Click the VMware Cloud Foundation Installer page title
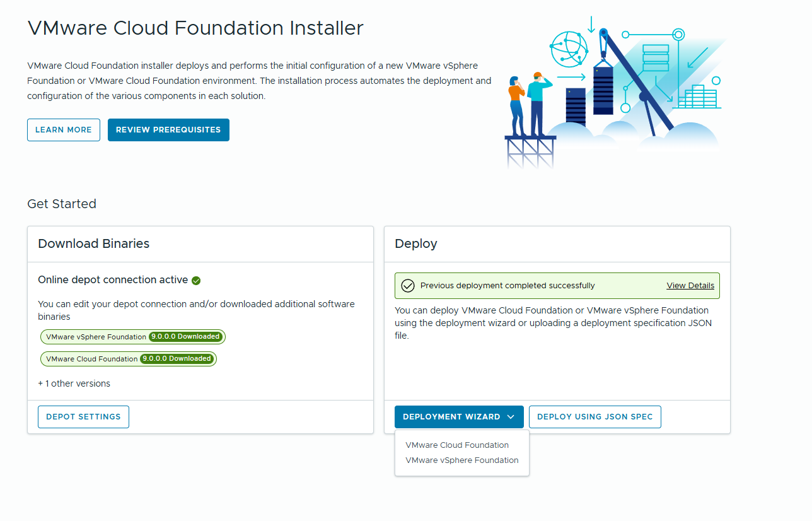Viewport: 812px width, 521px height. pos(195,28)
